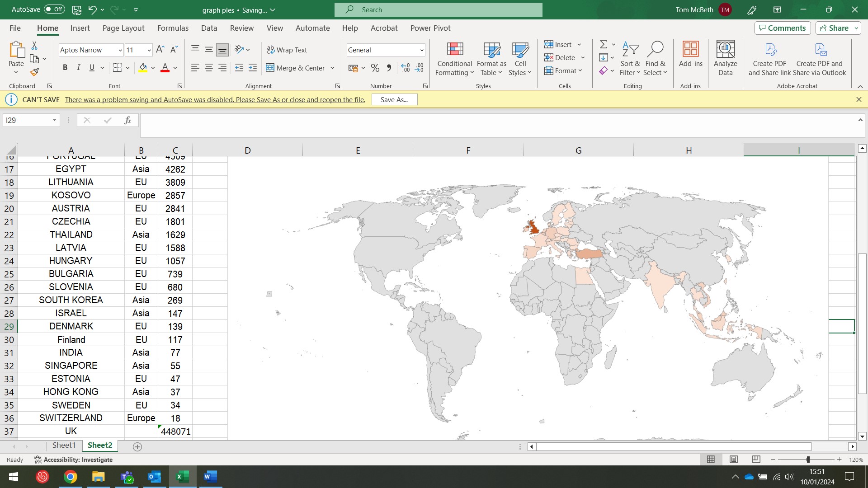Expand the Name Box dropdown arrow
The image size is (868, 488).
[54, 120]
